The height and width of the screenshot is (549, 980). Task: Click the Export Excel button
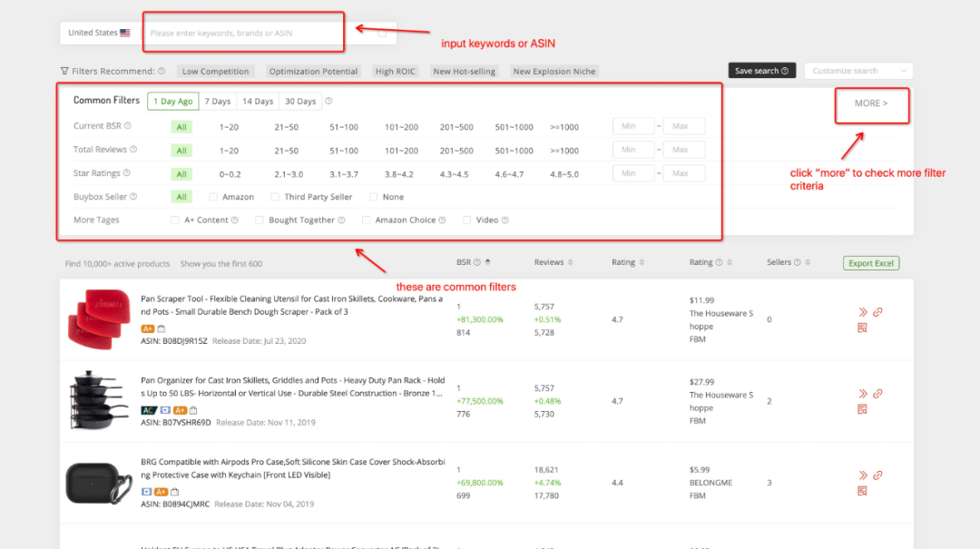pyautogui.click(x=871, y=263)
